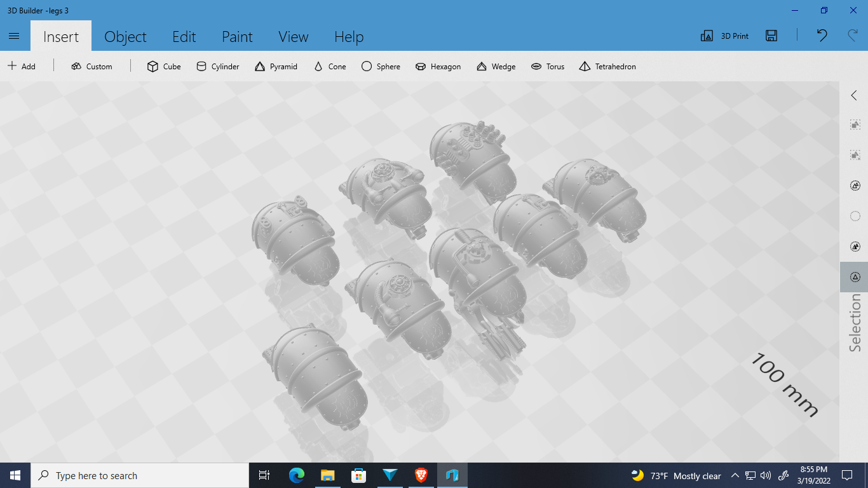This screenshot has height=488, width=868.
Task: Insert a Cube
Action: pos(164,66)
